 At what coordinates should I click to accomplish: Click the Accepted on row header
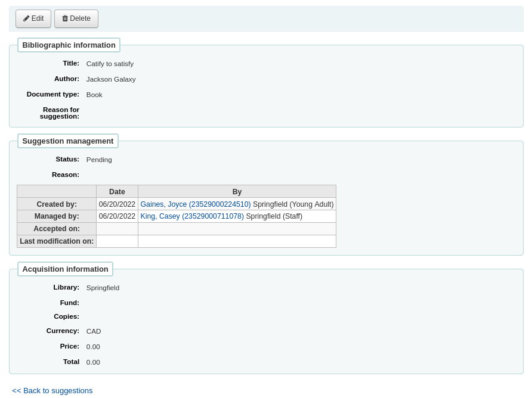pyautogui.click(x=57, y=229)
